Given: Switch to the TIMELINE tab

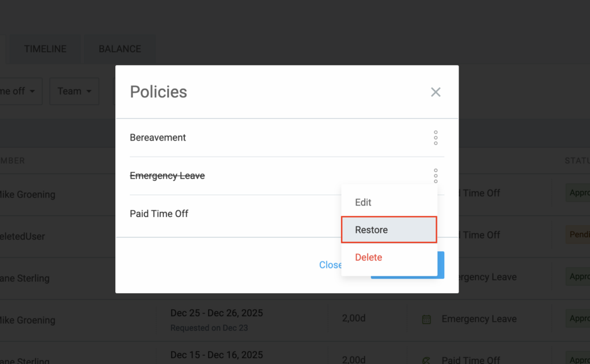Looking at the screenshot, I should tap(45, 49).
